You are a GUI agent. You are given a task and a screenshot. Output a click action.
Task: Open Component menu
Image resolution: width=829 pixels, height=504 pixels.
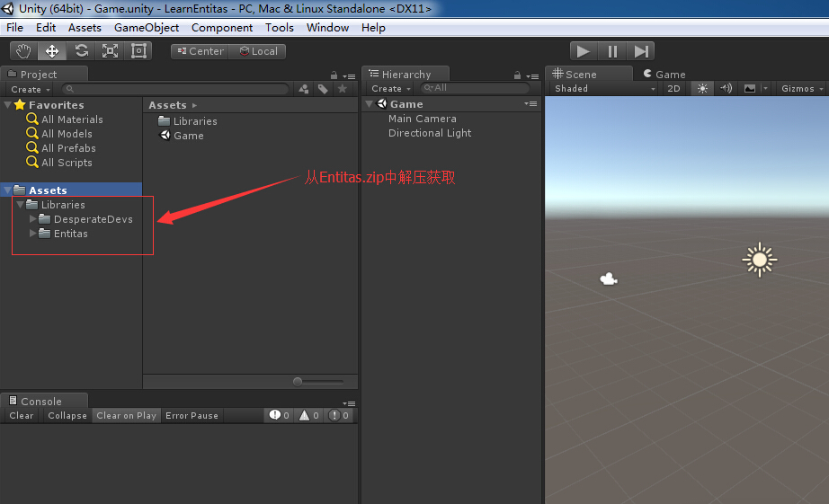point(221,28)
